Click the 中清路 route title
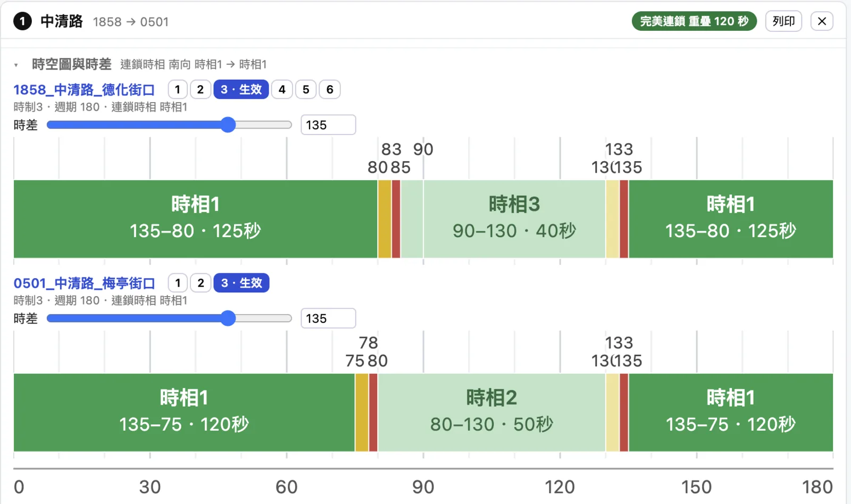The width and height of the screenshot is (851, 504). [62, 21]
